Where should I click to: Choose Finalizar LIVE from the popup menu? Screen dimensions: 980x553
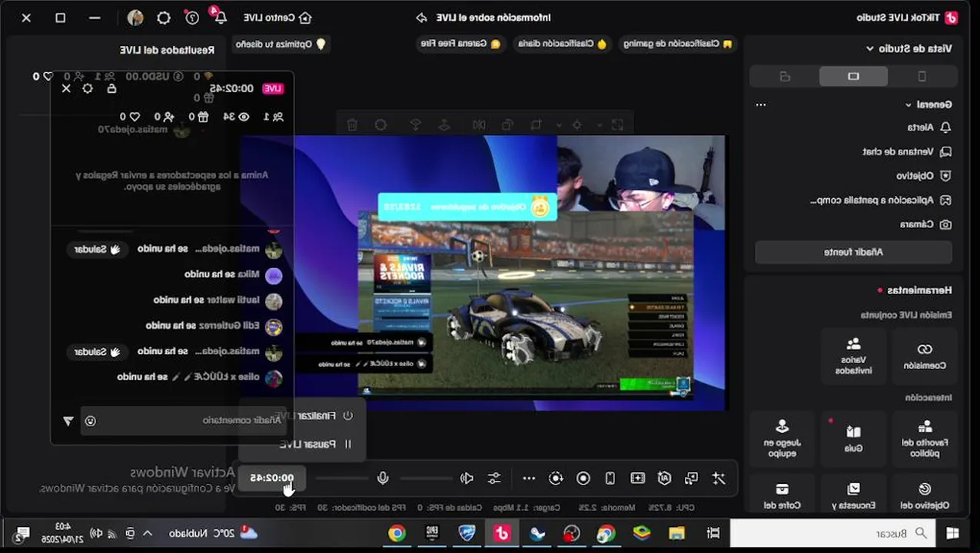[x=314, y=416]
